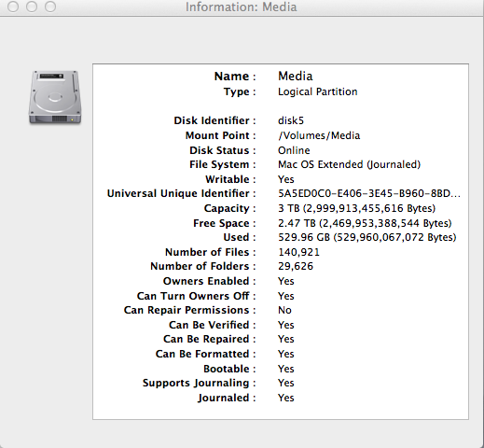Select the disk identifier 'disk5'
This screenshot has width=484, height=448.
pyautogui.click(x=291, y=120)
